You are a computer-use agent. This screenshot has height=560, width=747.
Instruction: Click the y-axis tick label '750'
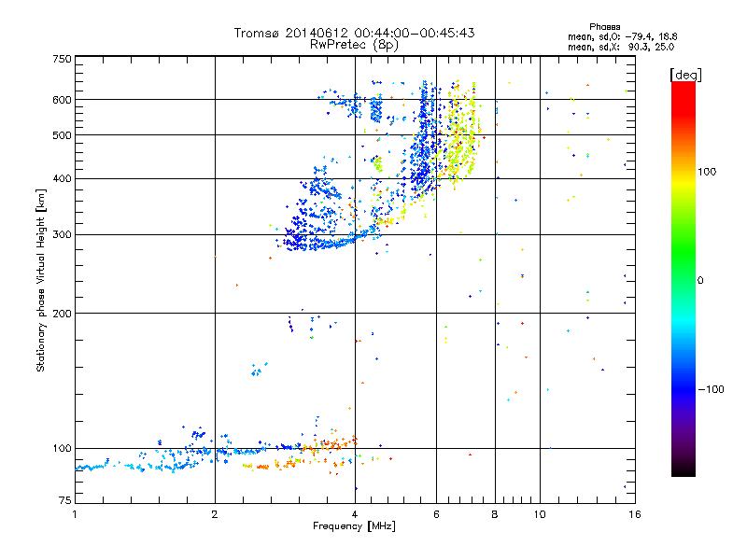pos(63,59)
